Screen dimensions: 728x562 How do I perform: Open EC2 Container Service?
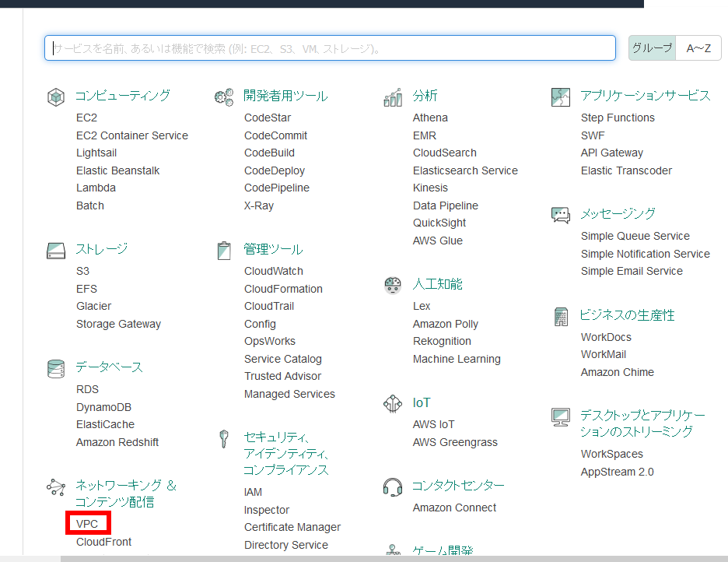click(132, 135)
